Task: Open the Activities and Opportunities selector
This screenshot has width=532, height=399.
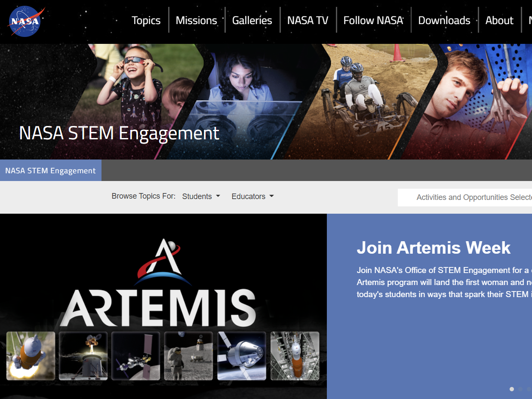Action: tap(473, 197)
